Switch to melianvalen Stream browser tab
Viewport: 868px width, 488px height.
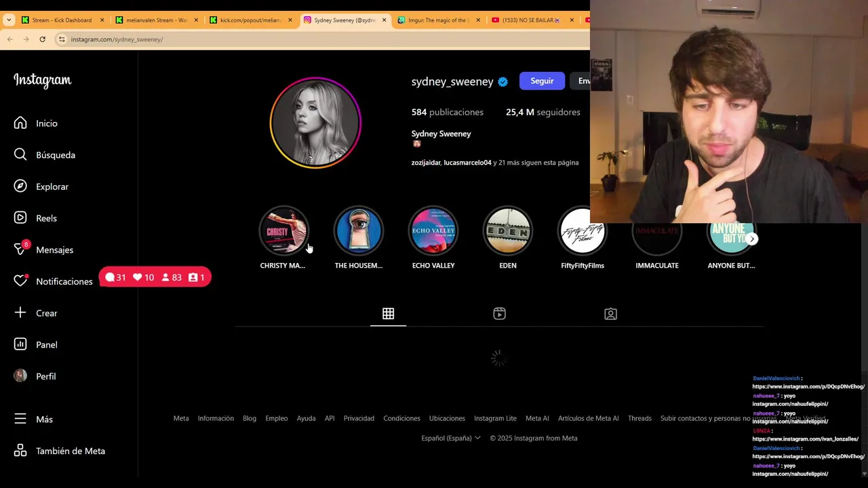click(x=155, y=20)
